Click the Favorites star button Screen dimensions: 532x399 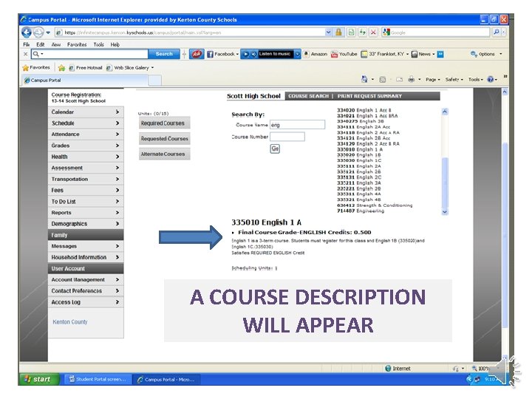[36, 67]
